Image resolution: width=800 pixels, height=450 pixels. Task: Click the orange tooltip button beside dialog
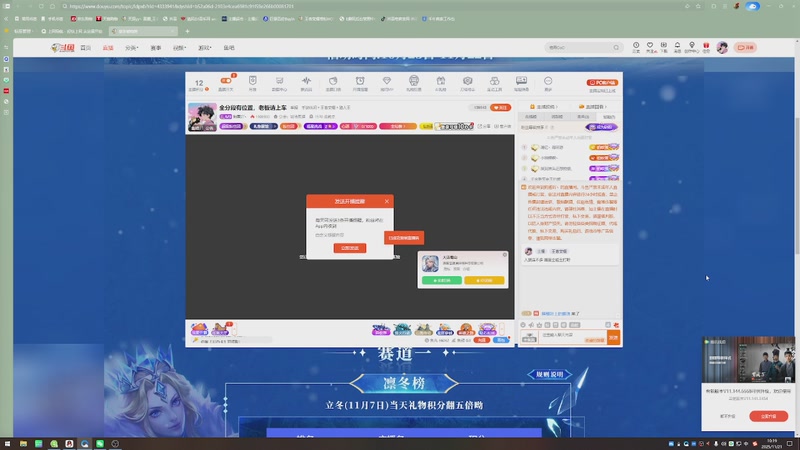[x=404, y=238]
